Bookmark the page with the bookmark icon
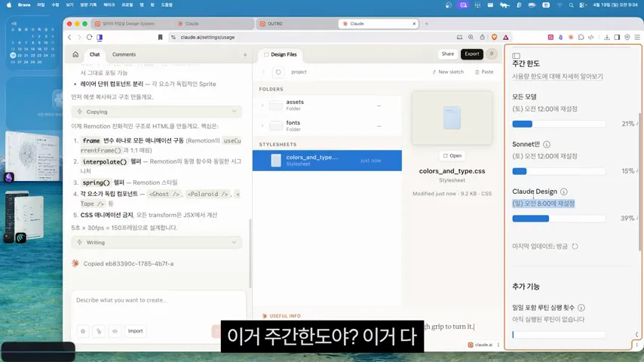 tap(160, 37)
